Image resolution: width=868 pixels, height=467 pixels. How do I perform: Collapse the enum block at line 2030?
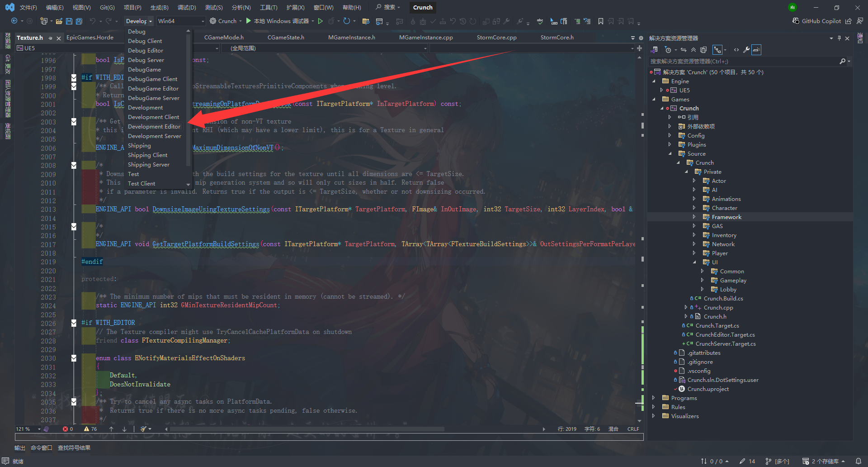[x=74, y=358]
